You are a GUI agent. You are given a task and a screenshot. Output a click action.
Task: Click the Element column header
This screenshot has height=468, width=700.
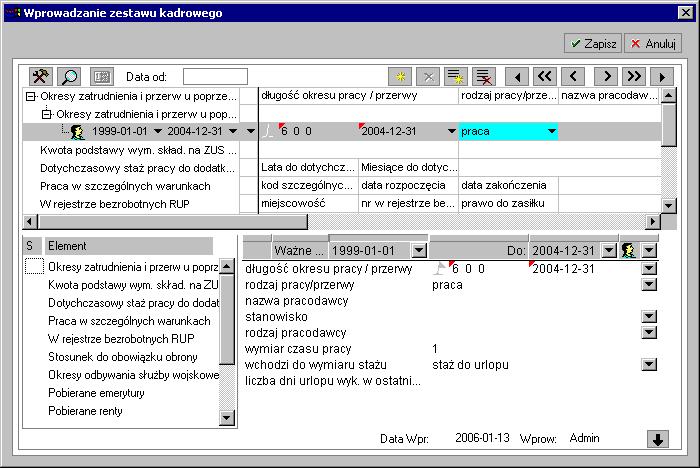129,246
